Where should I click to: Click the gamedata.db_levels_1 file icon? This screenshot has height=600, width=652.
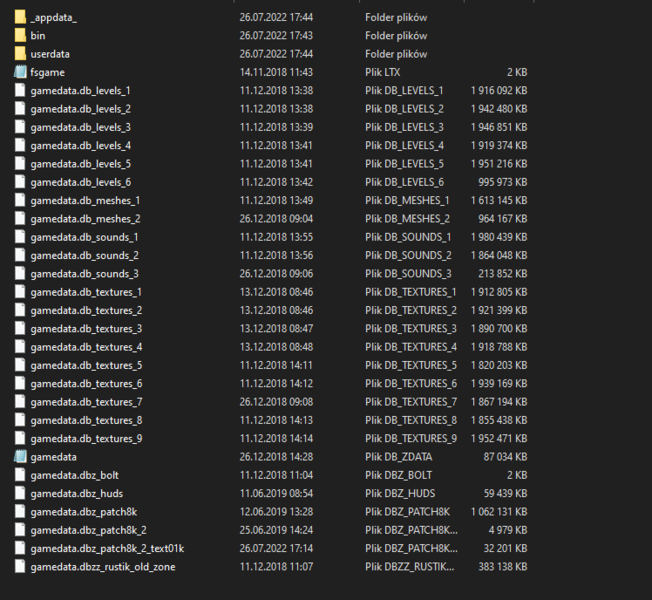point(20,90)
